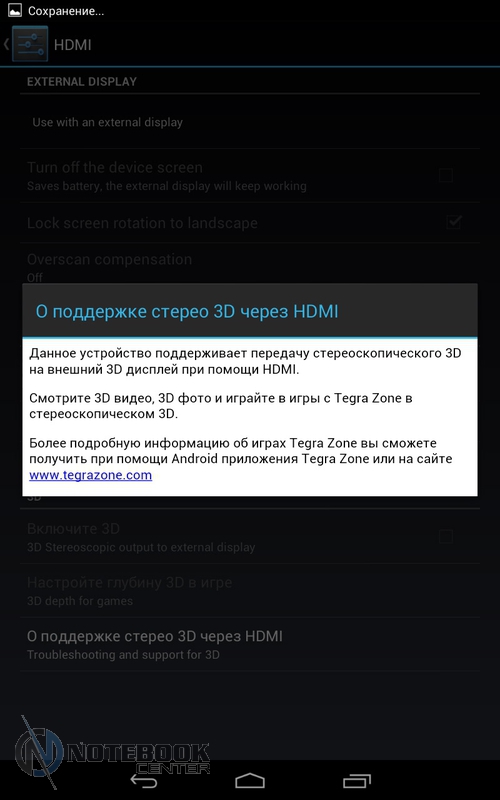
Task: Uncheck Lock screen rotation to landscape
Action: 453,222
